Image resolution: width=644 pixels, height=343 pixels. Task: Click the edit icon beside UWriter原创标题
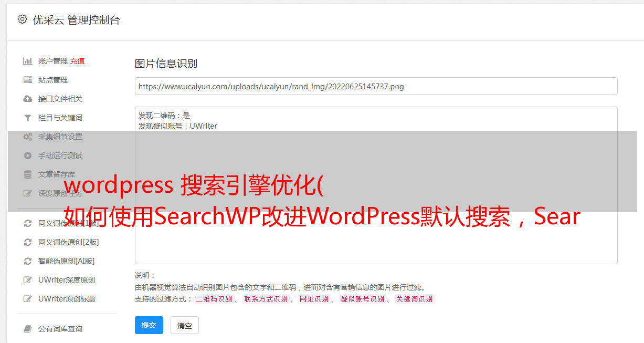[28, 299]
